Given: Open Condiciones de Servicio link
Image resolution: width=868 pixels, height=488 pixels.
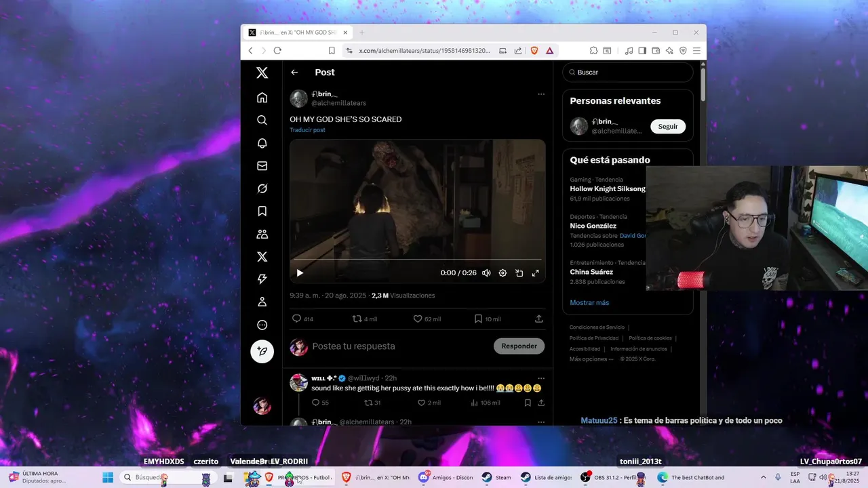Looking at the screenshot, I should pyautogui.click(x=597, y=327).
